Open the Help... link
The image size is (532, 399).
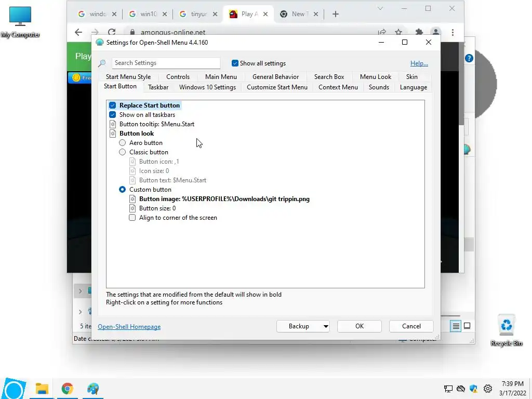[419, 63]
